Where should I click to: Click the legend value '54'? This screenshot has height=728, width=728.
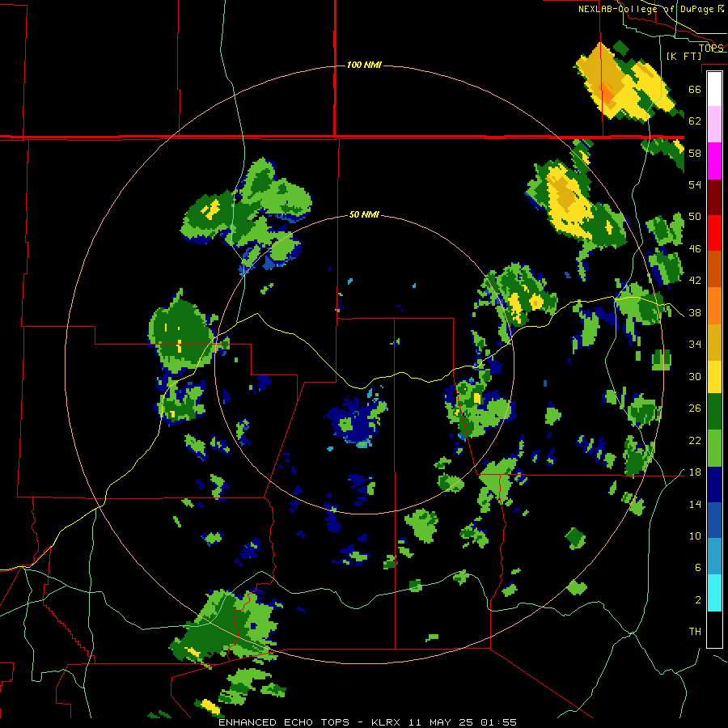(x=695, y=184)
